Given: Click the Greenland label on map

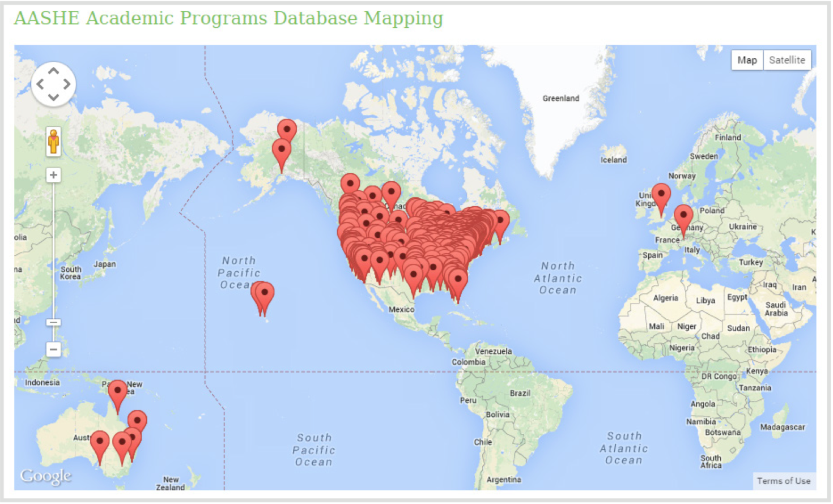Looking at the screenshot, I should [x=561, y=98].
